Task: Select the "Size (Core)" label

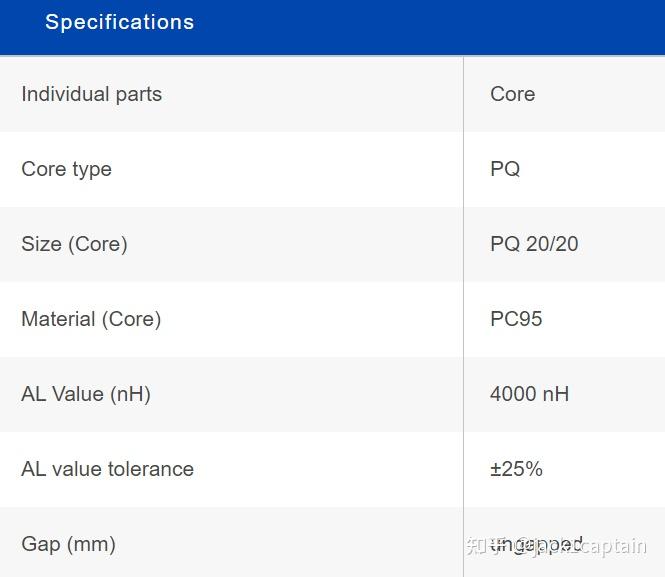Action: [74, 244]
